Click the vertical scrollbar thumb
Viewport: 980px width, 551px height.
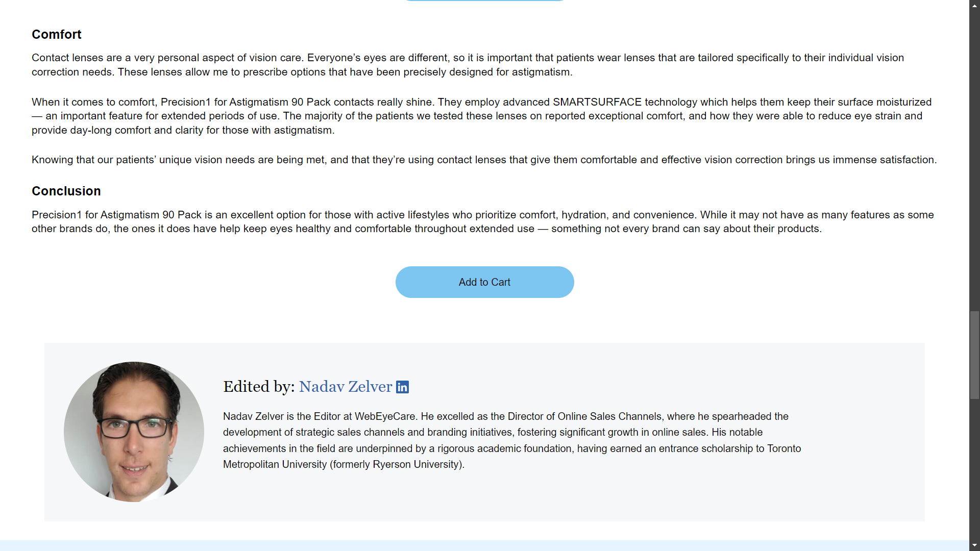point(974,355)
